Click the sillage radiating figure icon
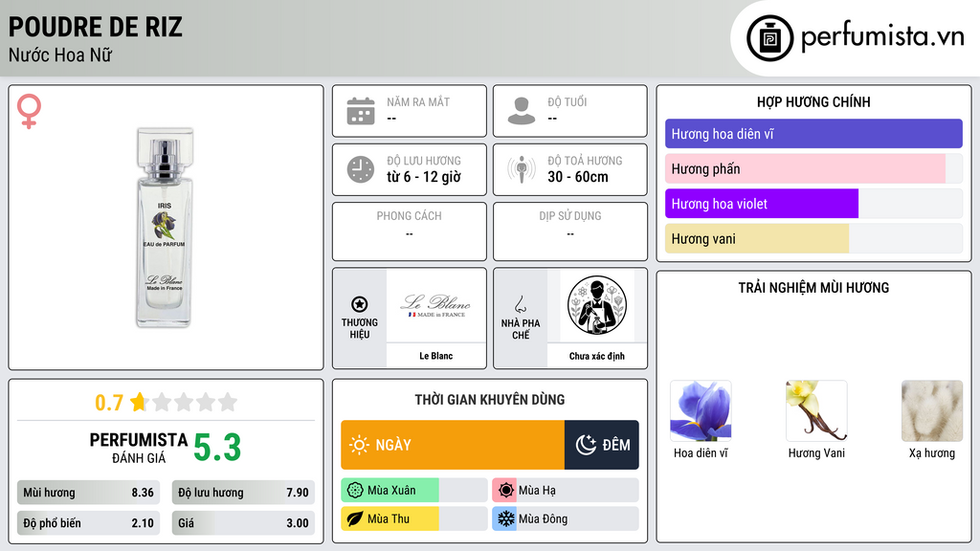The image size is (980, 551). tap(522, 169)
